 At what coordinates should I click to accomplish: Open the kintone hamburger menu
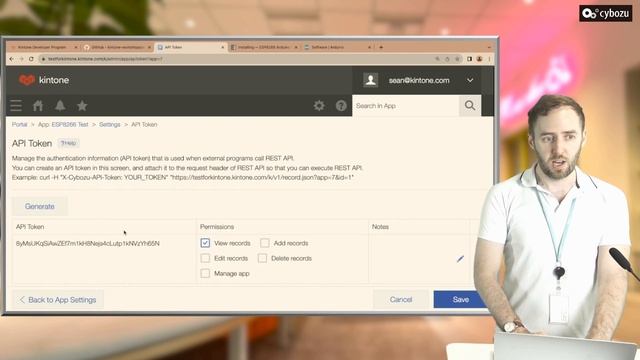click(x=16, y=106)
